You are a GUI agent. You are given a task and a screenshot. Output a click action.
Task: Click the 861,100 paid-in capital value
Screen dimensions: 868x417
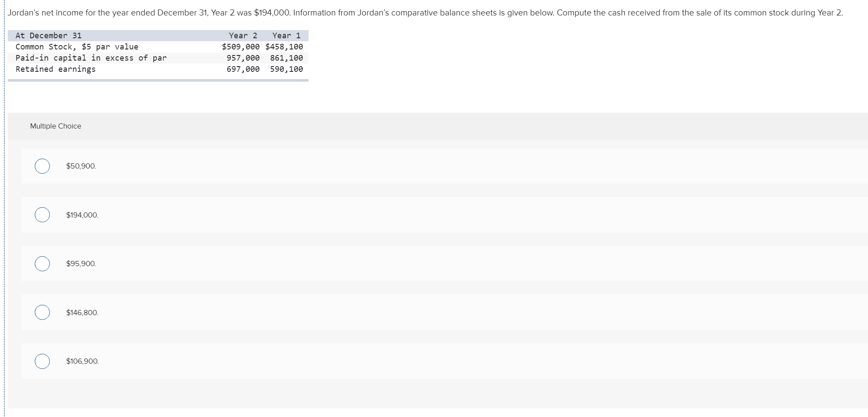287,58
